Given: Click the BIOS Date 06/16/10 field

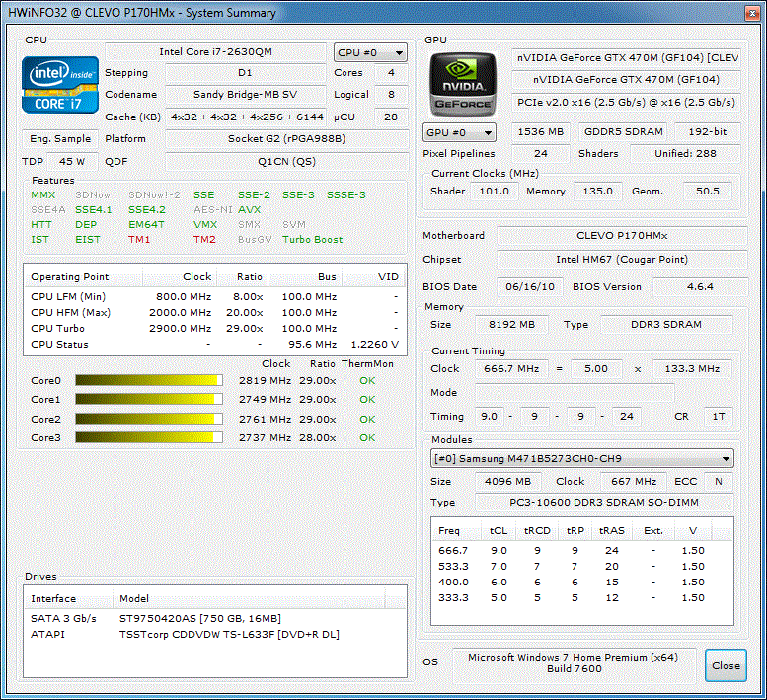Looking at the screenshot, I should pyautogui.click(x=530, y=287).
